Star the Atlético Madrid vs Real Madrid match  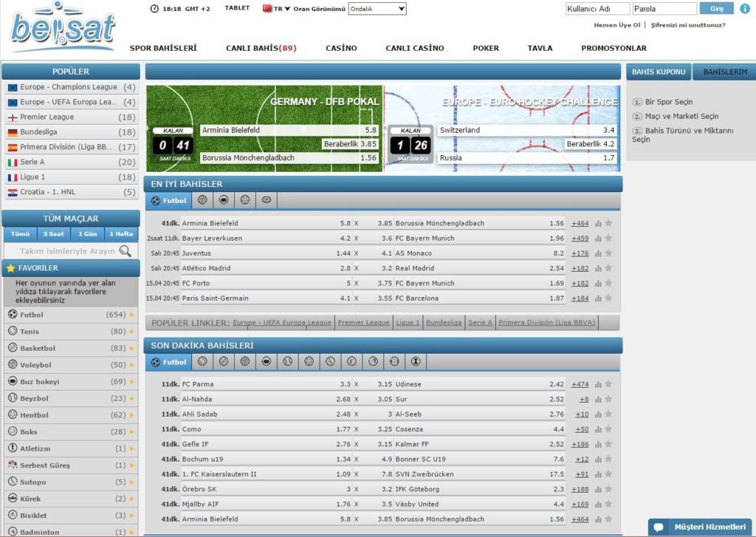point(608,268)
